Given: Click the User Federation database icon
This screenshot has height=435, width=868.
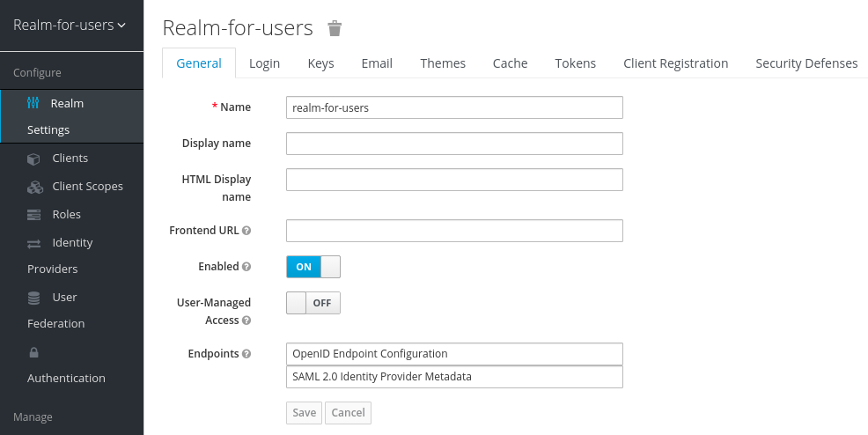Looking at the screenshot, I should [x=34, y=298].
